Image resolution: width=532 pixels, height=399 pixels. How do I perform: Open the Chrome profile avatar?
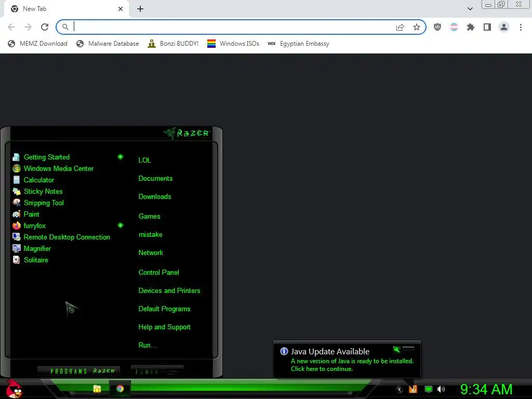pyautogui.click(x=504, y=27)
